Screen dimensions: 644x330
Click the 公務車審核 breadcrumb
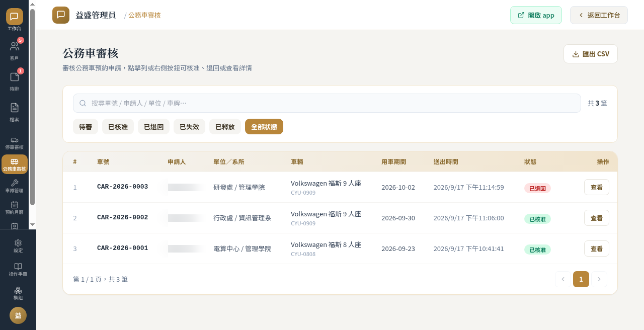point(144,15)
